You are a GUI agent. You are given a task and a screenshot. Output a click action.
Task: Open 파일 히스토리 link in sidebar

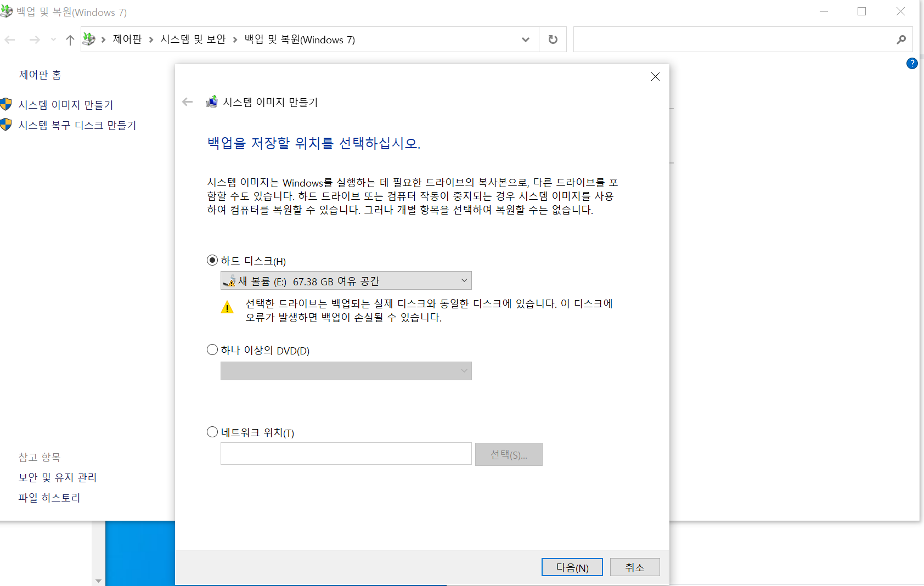49,497
